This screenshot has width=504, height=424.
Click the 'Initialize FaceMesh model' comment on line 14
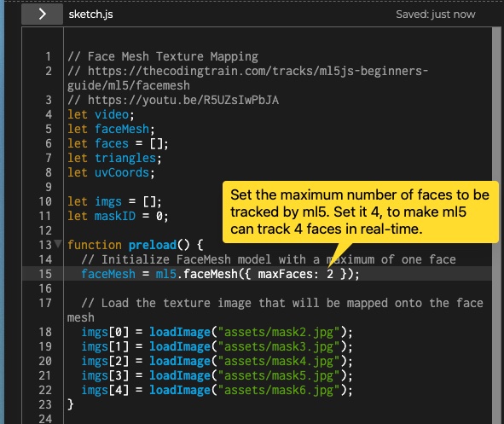[269, 259]
